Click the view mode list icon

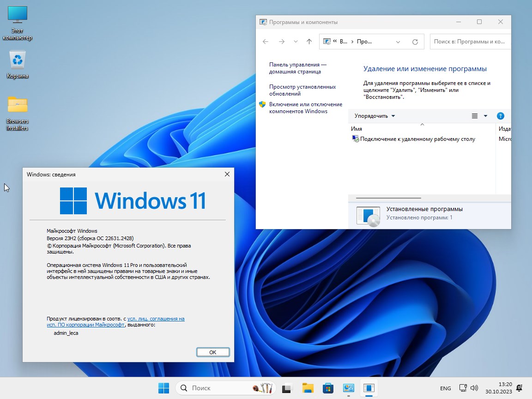point(475,116)
